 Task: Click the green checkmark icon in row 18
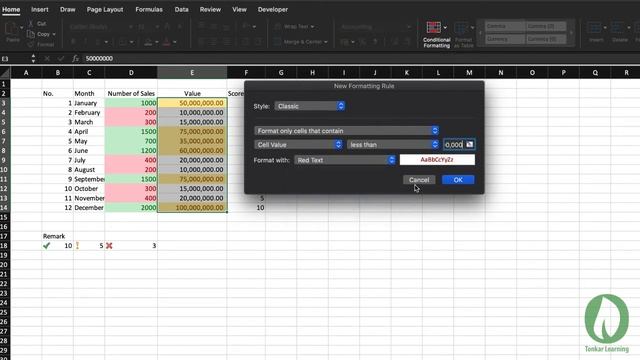click(x=47, y=246)
